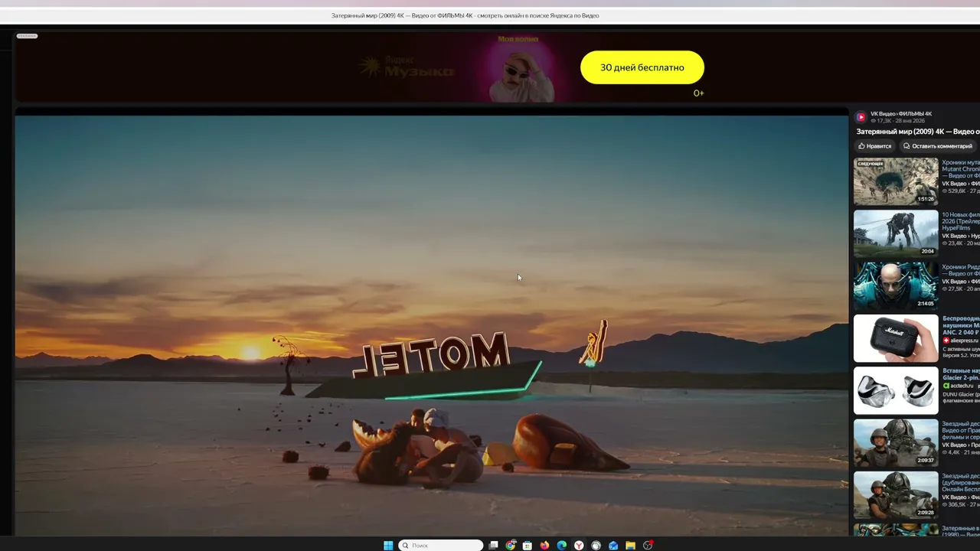Open the mail app icon in taskbar
This screenshot has width=980, height=551.
coord(613,546)
